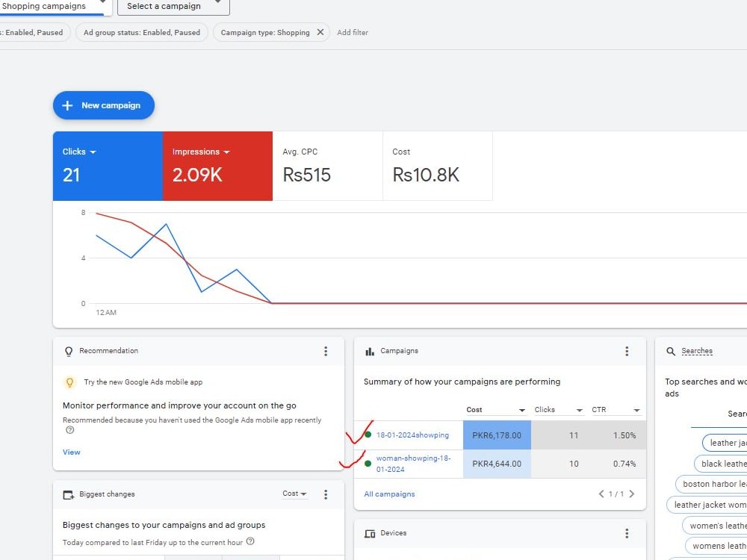747x560 pixels.
Task: Select the Cost metric card
Action: coord(438,166)
